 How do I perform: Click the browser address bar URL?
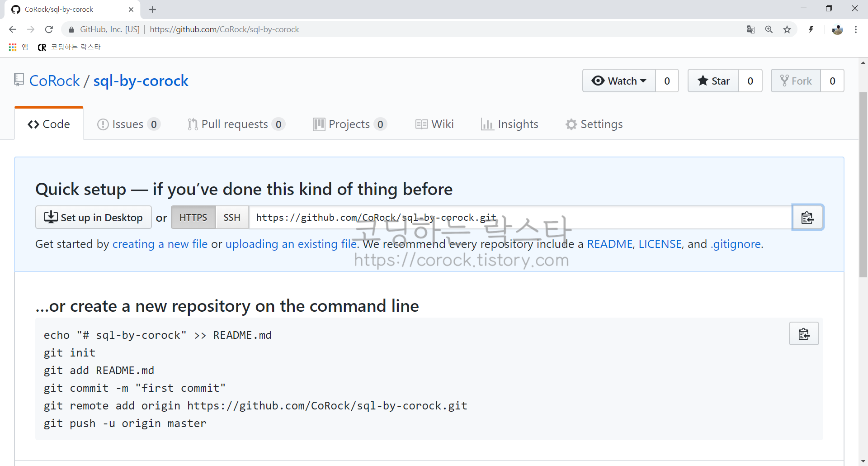(x=224, y=29)
